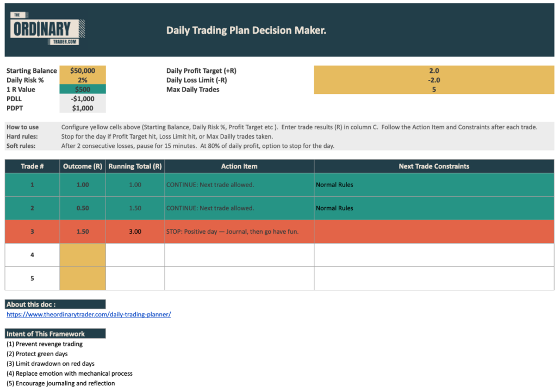This screenshot has width=560, height=392.
Task: Click the Daily Trading Plan Decision Maker title
Action: click(246, 30)
